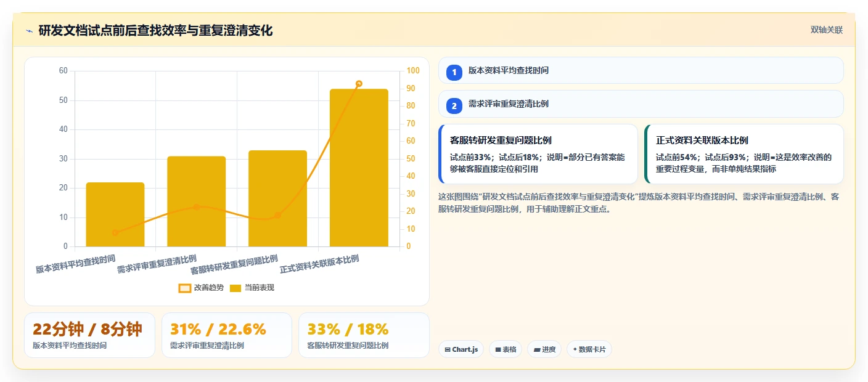Click the 客服转研发重复问题比例 caption under 33%
This screenshot has height=382, width=868.
(x=348, y=346)
